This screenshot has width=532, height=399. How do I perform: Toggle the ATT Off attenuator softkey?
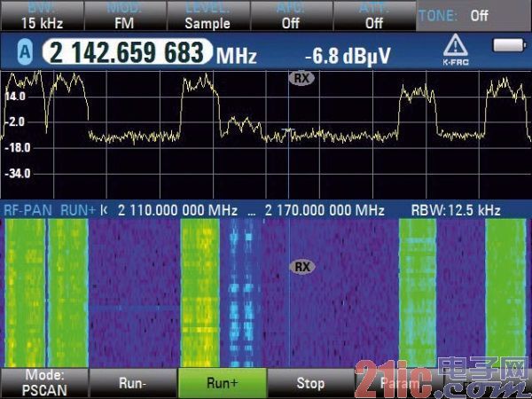pyautogui.click(x=374, y=16)
